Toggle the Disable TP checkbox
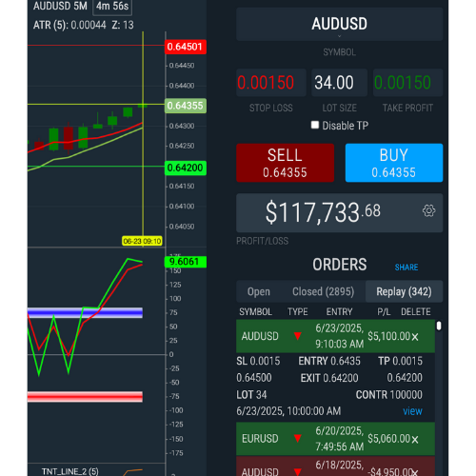Viewport: 476px width, 476px height. (x=315, y=125)
